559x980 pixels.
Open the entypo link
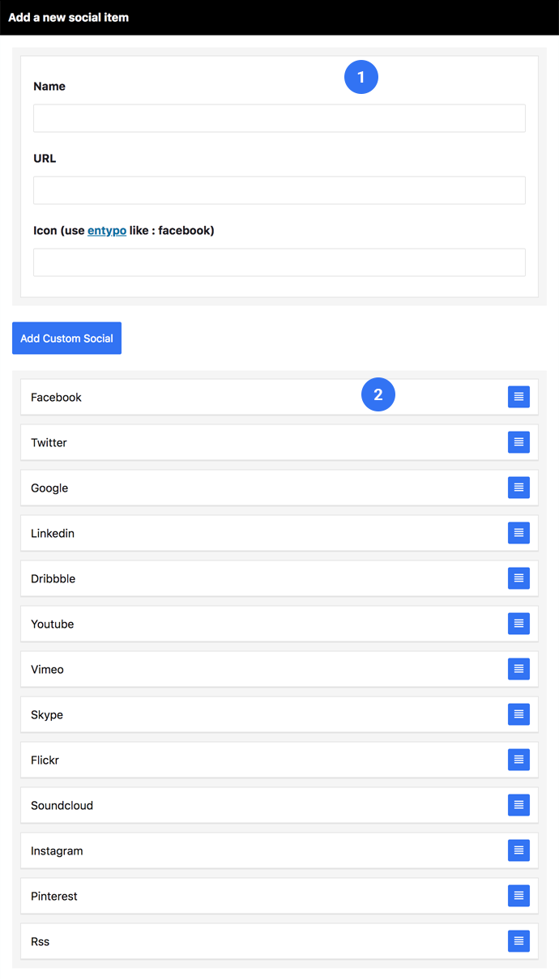pyautogui.click(x=107, y=231)
